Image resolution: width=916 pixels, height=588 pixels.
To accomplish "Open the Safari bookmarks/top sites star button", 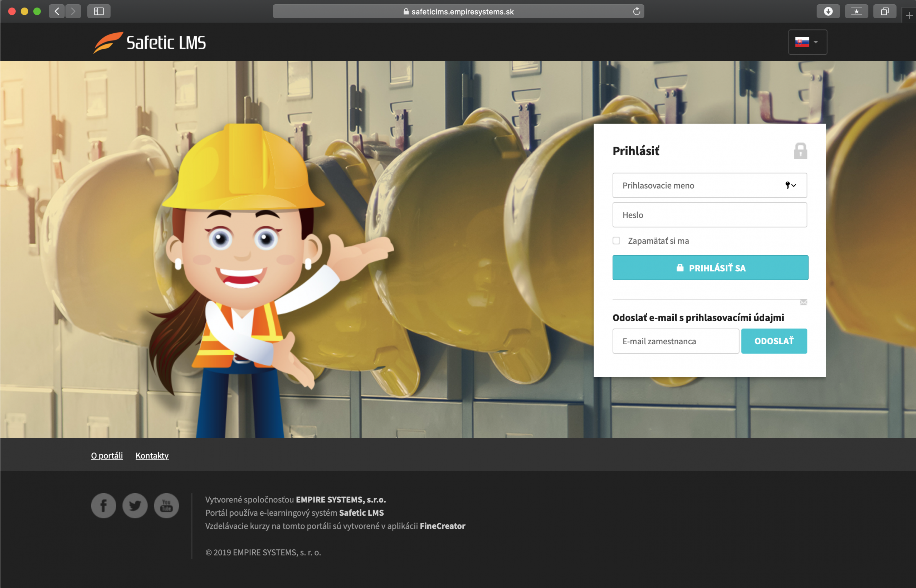I will click(x=857, y=11).
